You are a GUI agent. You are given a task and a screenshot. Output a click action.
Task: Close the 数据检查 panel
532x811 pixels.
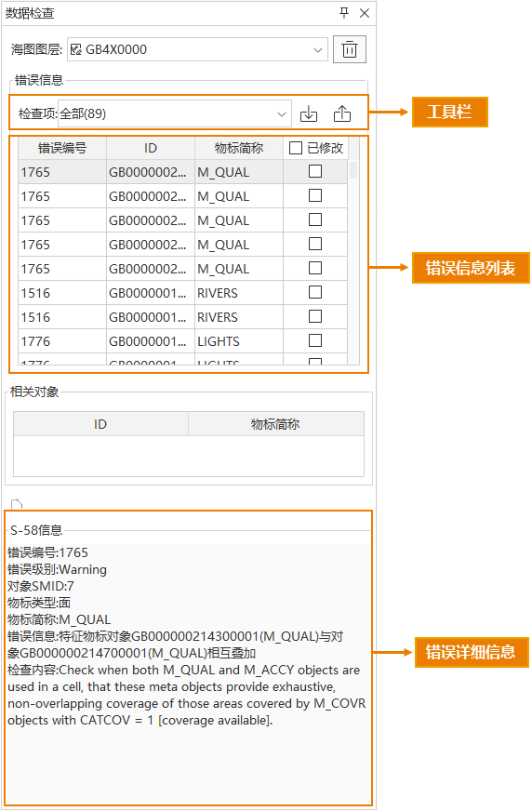[365, 13]
